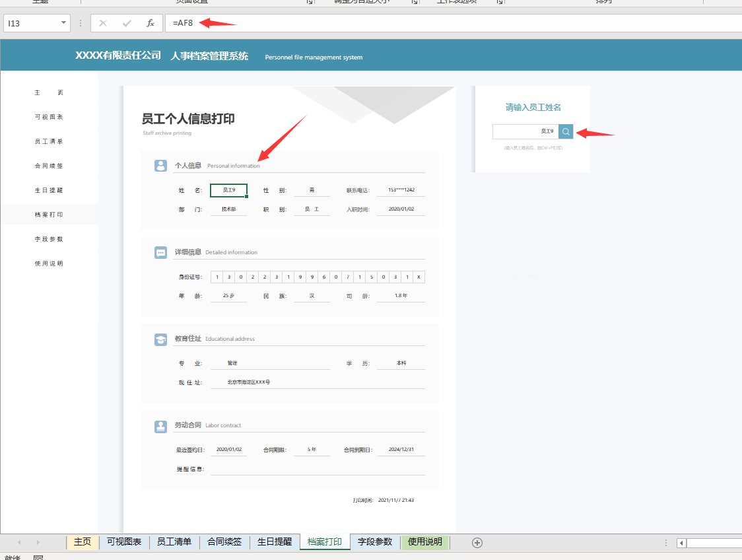
Task: Click the personal information avatar icon
Action: point(161,166)
